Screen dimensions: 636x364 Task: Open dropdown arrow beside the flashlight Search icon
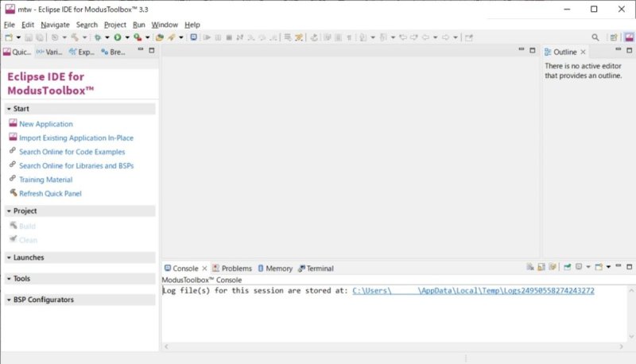181,37
